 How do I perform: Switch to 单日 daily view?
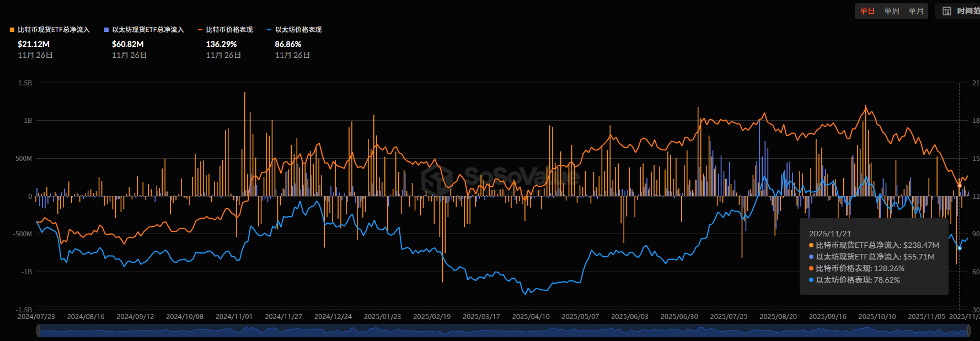[867, 11]
